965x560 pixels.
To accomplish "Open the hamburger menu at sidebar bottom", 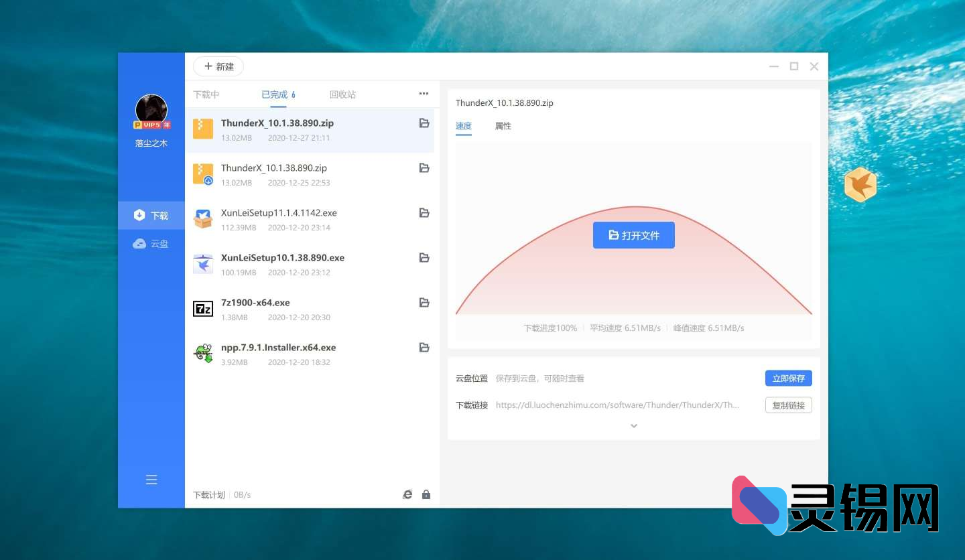I will (151, 480).
